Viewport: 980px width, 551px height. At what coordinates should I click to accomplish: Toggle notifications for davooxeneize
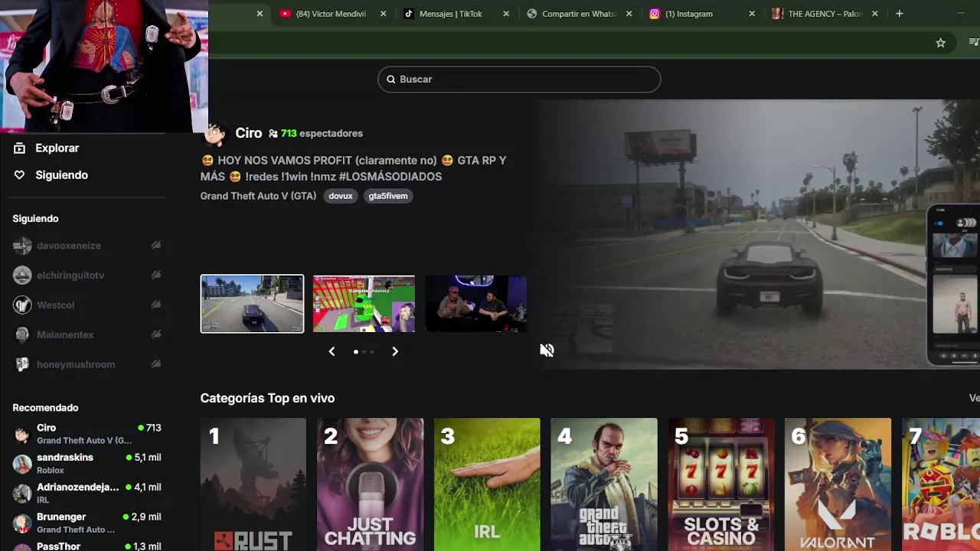coord(155,245)
